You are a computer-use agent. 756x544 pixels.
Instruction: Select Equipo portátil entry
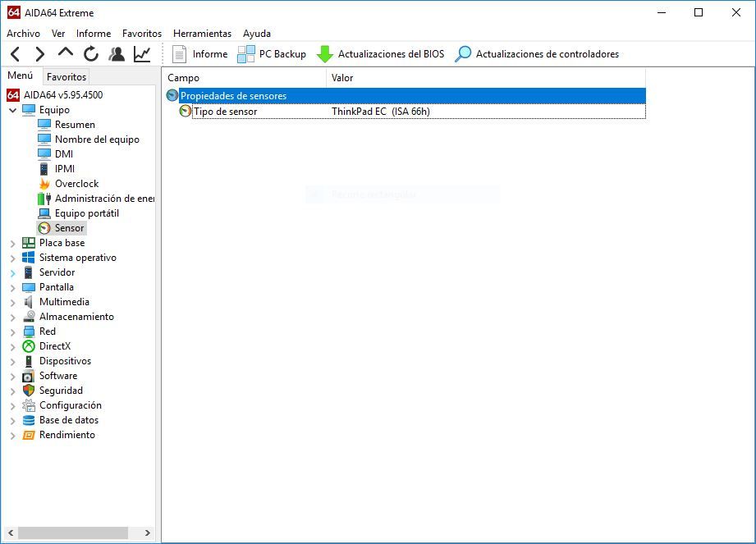(x=87, y=213)
